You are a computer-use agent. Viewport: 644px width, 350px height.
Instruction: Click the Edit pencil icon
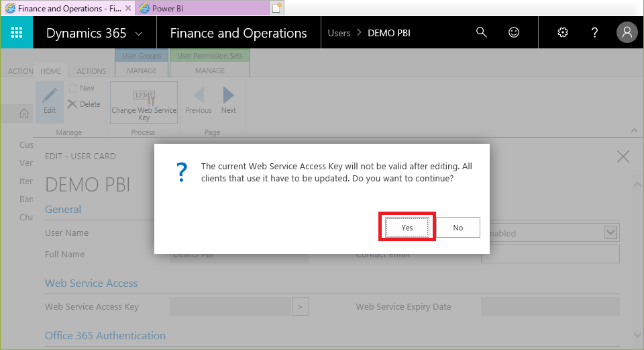click(50, 99)
